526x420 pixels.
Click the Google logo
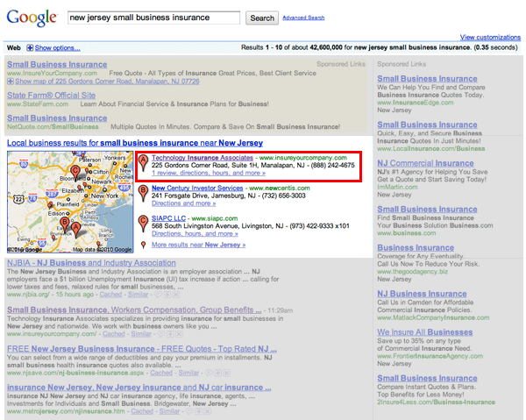pyautogui.click(x=32, y=18)
